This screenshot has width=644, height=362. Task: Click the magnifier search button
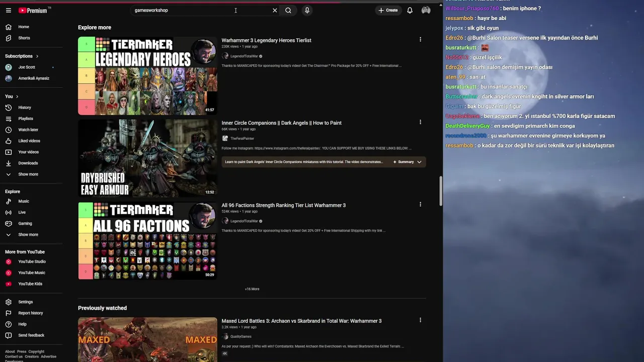point(288,10)
